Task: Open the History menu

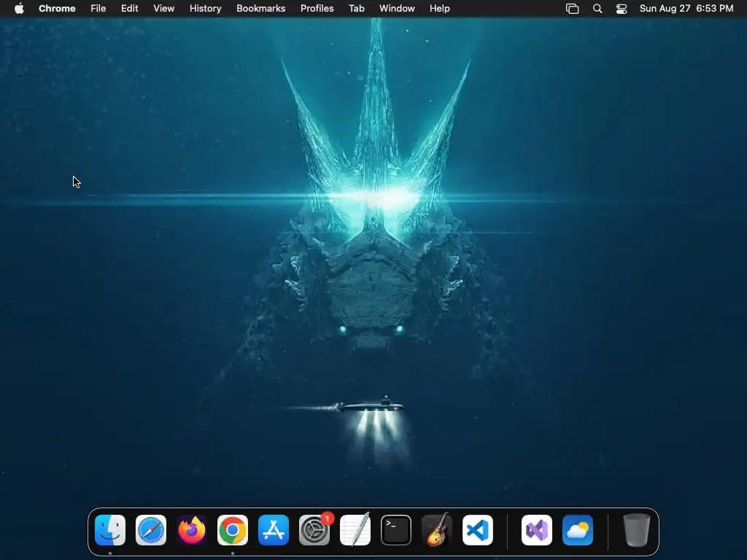Action: tap(205, 9)
